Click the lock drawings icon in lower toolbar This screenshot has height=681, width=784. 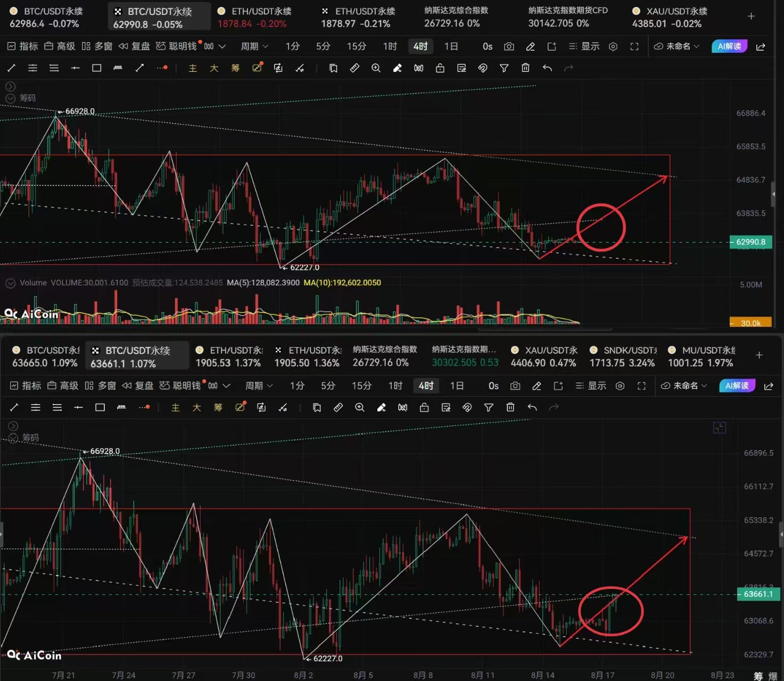424,407
